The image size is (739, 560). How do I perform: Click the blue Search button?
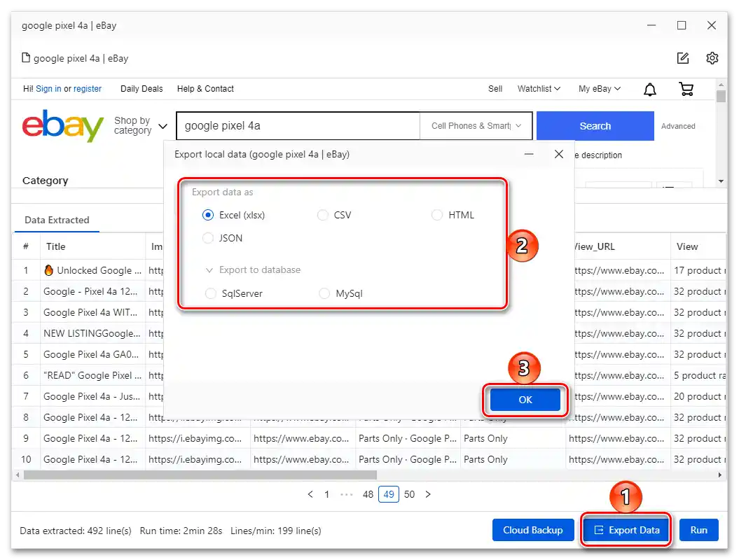click(595, 126)
